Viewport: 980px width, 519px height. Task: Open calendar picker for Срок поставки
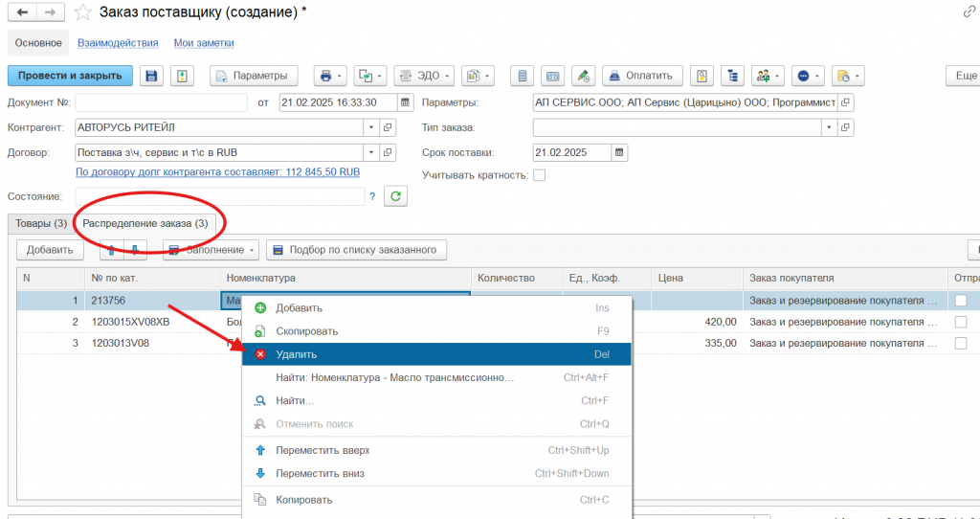(619, 152)
